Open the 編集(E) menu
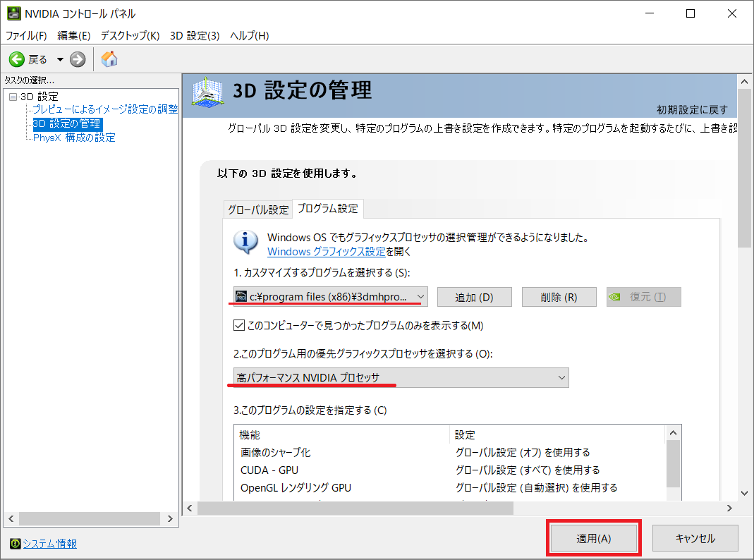The height and width of the screenshot is (560, 754). pos(73,35)
